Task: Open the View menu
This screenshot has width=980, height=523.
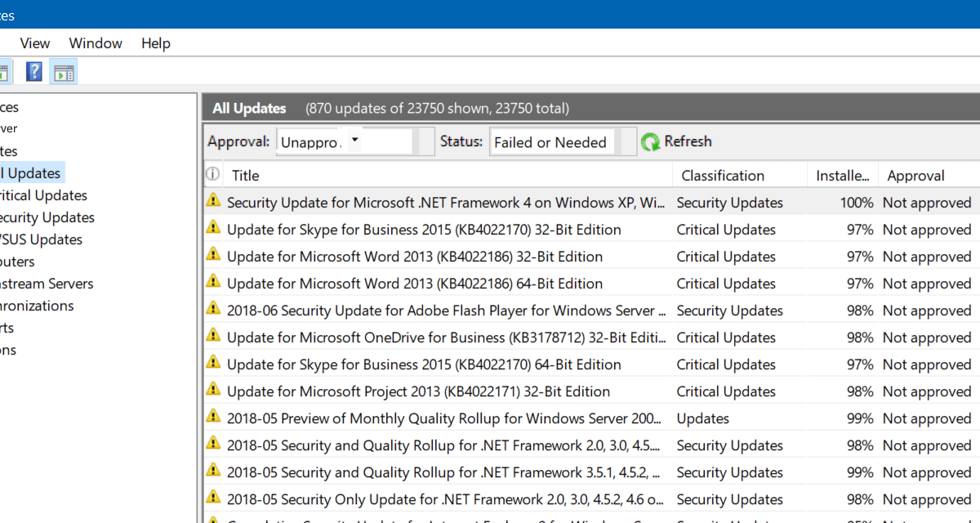Action: point(35,43)
